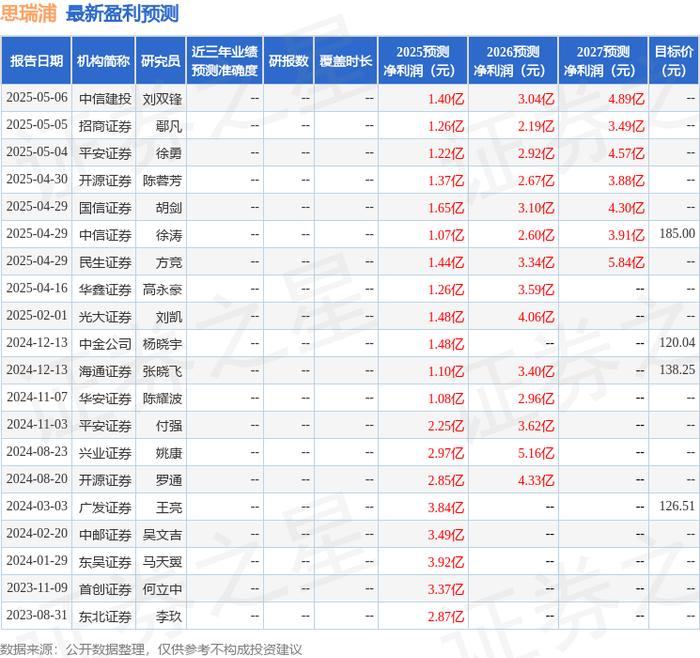Click institution 国信证券
This screenshot has width=700, height=658.
[x=105, y=208]
